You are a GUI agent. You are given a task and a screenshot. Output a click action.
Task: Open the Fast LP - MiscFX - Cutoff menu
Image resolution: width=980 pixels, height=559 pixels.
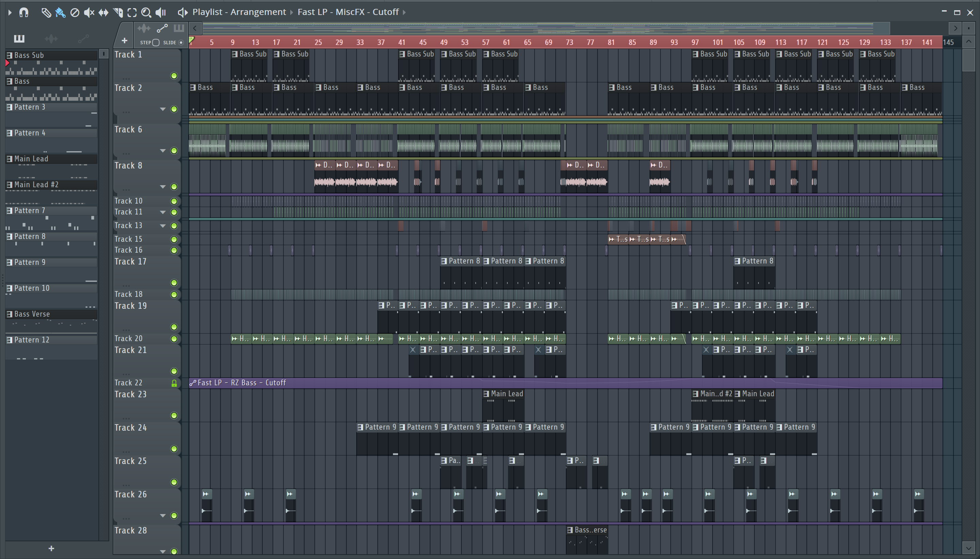(x=348, y=12)
